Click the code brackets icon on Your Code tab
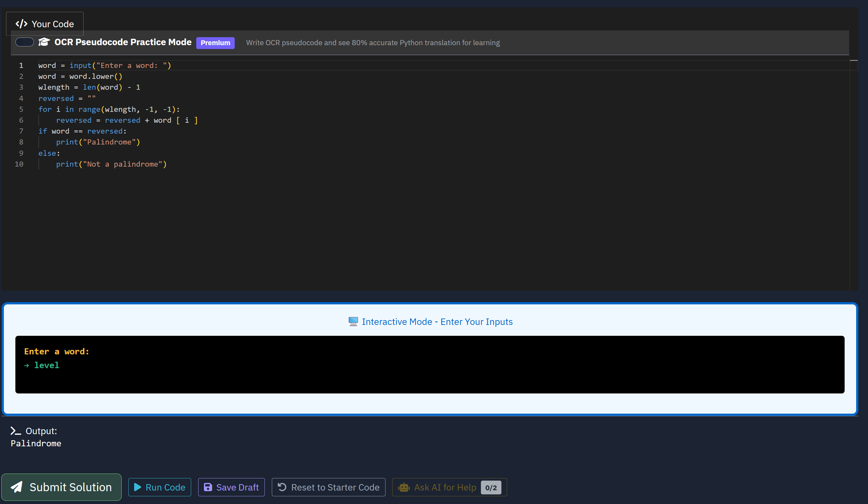The height and width of the screenshot is (504, 868). coord(22,24)
